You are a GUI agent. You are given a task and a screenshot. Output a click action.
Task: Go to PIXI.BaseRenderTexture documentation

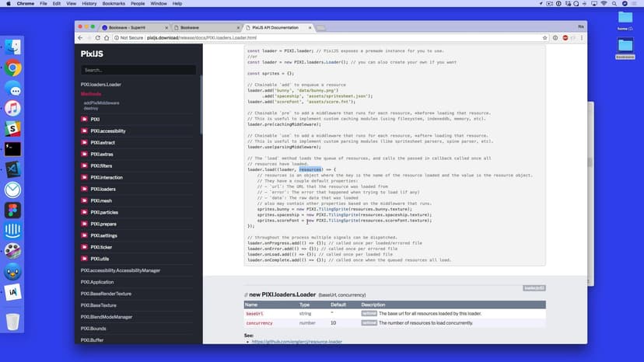pos(109,294)
